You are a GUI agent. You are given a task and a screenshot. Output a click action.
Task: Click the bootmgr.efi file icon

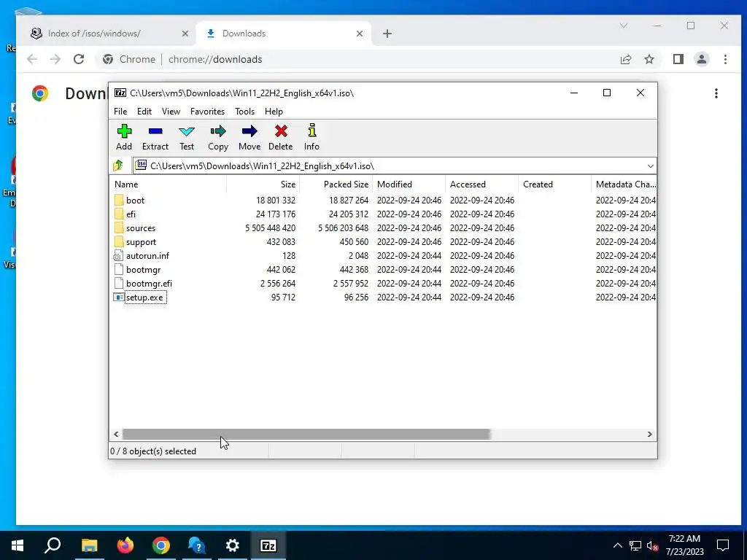coord(119,284)
